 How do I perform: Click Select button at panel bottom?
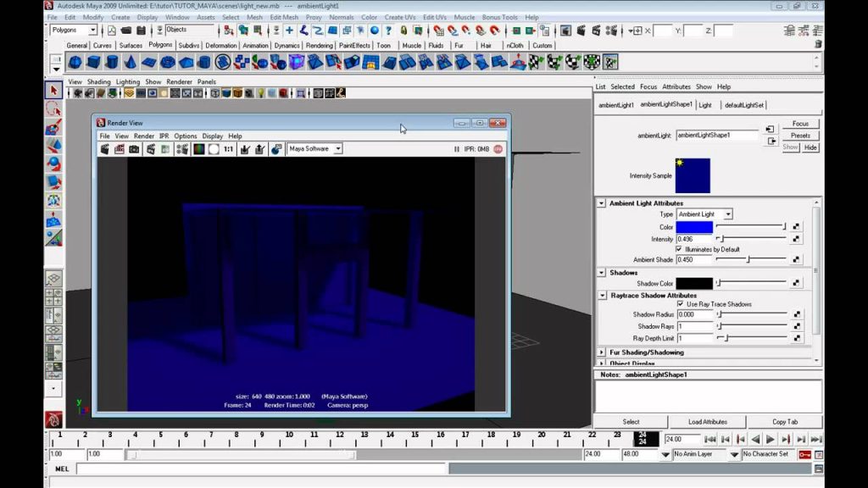pos(631,422)
